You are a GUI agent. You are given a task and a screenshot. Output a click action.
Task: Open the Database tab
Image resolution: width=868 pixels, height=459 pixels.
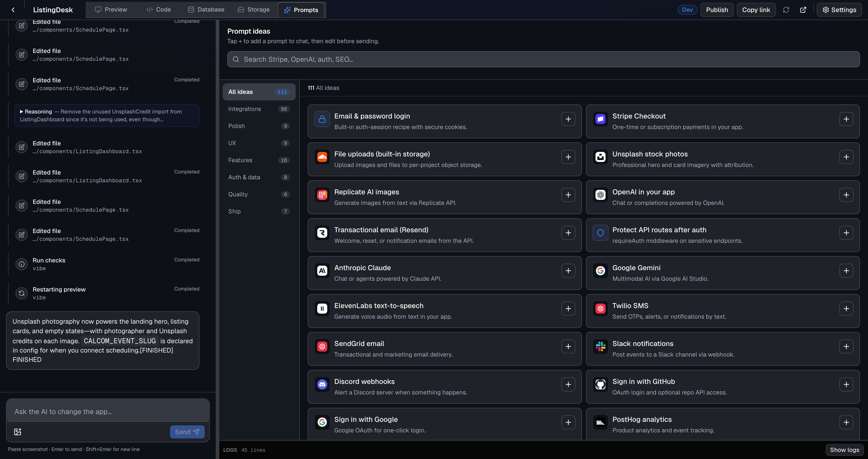pos(206,10)
